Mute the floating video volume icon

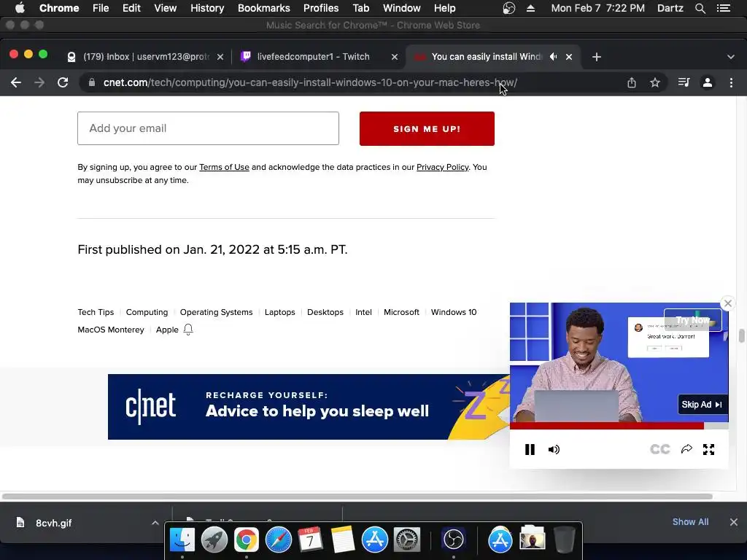coord(554,449)
